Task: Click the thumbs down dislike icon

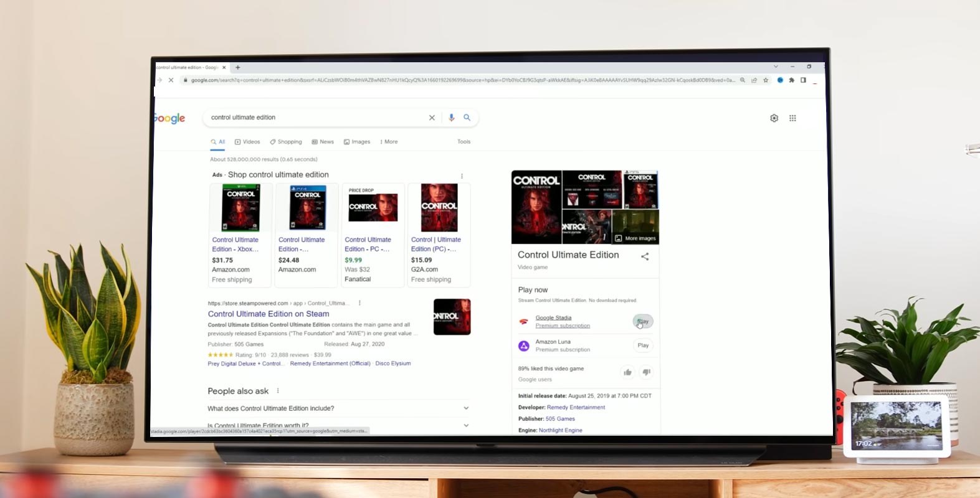Action: click(646, 372)
